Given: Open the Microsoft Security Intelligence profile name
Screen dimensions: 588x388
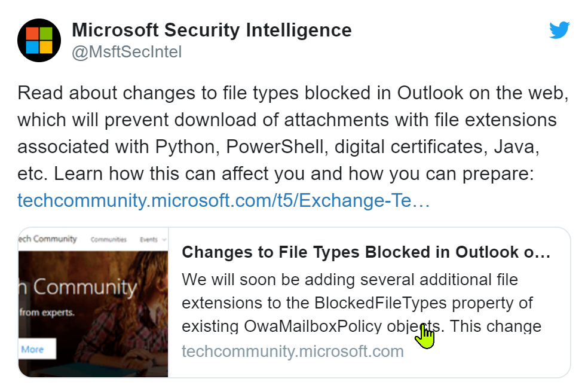Looking at the screenshot, I should pos(212,29).
